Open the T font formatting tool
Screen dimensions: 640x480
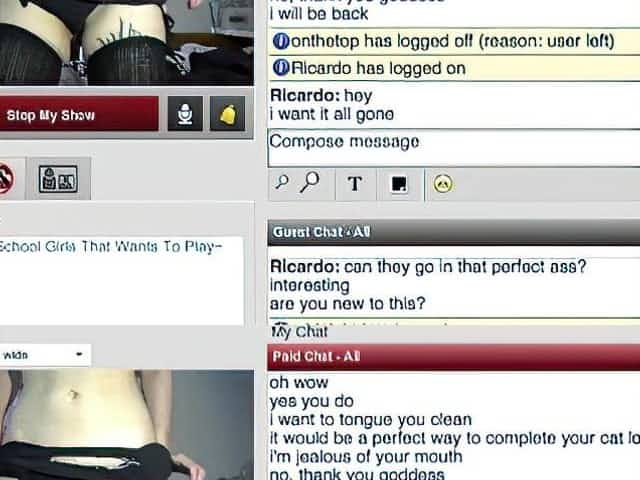point(354,184)
